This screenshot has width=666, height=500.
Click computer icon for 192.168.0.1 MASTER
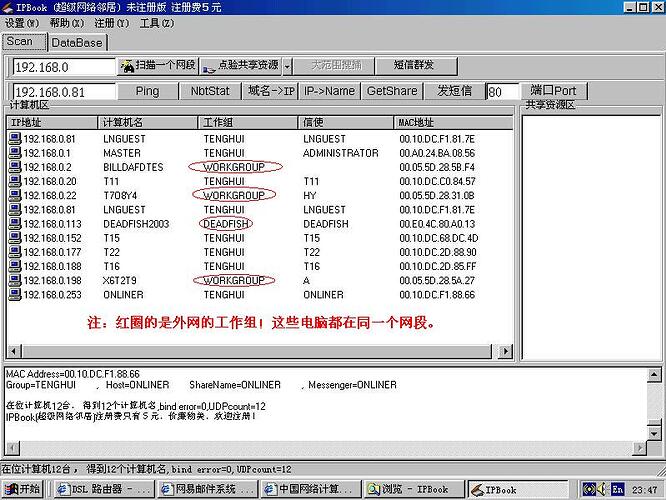(x=15, y=153)
